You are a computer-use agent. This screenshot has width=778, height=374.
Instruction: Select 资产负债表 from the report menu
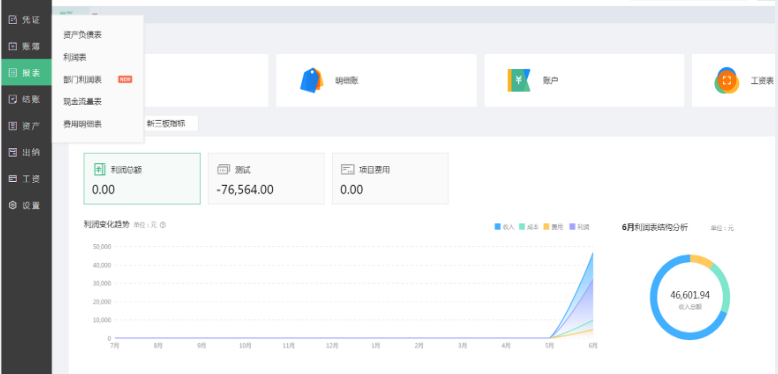click(82, 35)
